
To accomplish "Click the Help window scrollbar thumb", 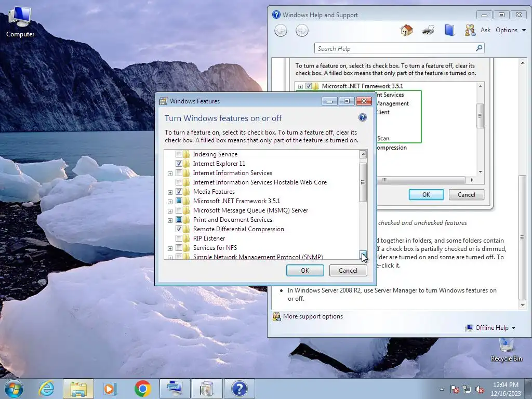I will click(x=522, y=237).
